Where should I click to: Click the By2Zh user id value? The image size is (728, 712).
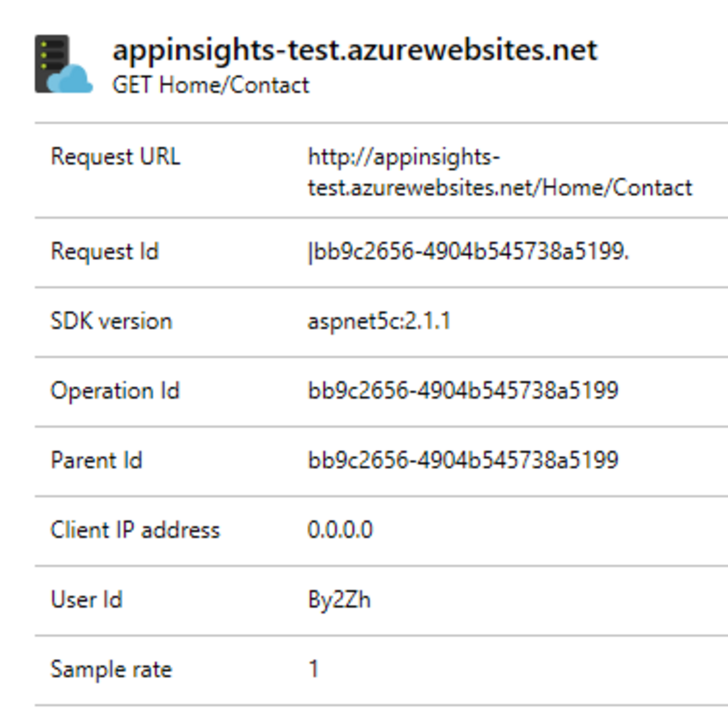pos(339,600)
